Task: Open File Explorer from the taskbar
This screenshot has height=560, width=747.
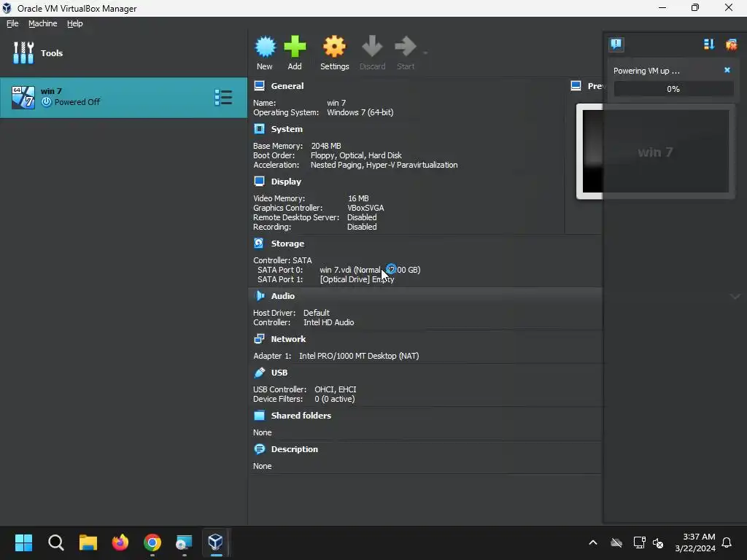Action: 88,542
